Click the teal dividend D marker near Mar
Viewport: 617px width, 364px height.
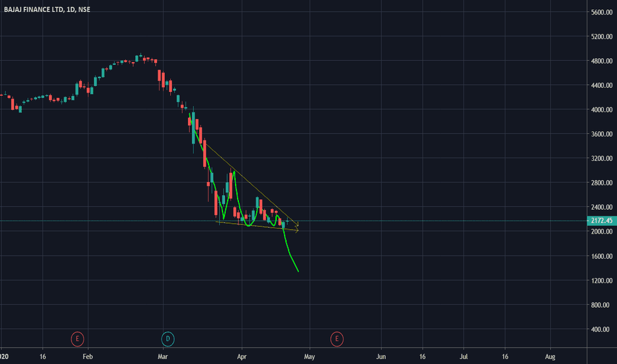coord(167,339)
